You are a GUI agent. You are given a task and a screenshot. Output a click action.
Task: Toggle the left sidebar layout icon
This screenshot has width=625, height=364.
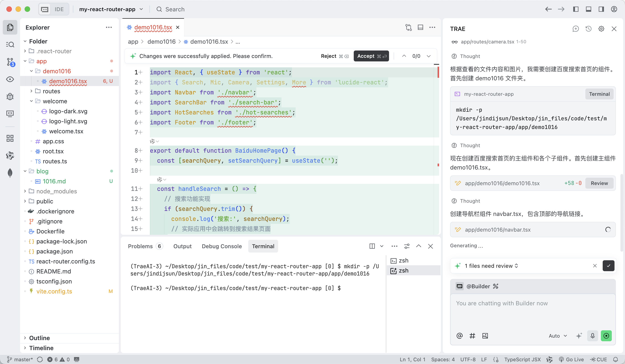click(576, 9)
